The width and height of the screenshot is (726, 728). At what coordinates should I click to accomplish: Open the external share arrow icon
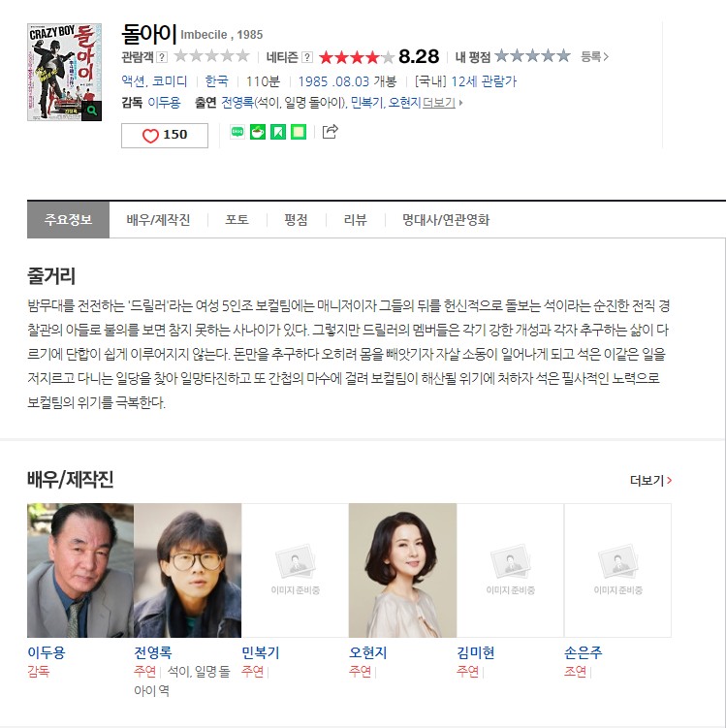pyautogui.click(x=330, y=132)
